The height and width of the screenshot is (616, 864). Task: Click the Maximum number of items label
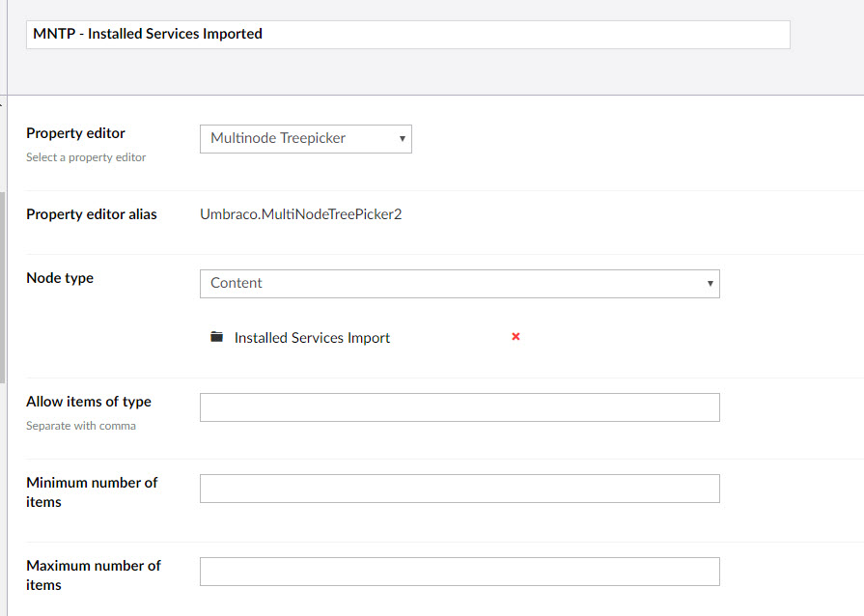click(x=93, y=574)
